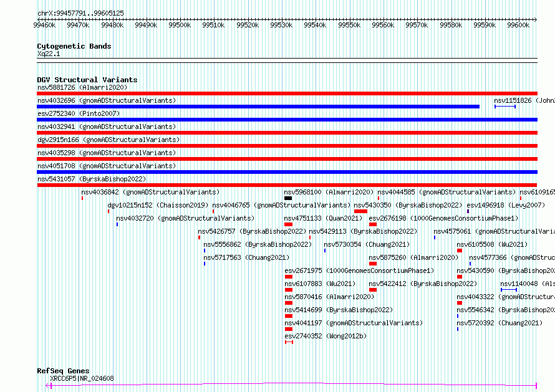
Task: Select nsv5429113 (ByrskaBishop2022) label
Action: point(363,231)
